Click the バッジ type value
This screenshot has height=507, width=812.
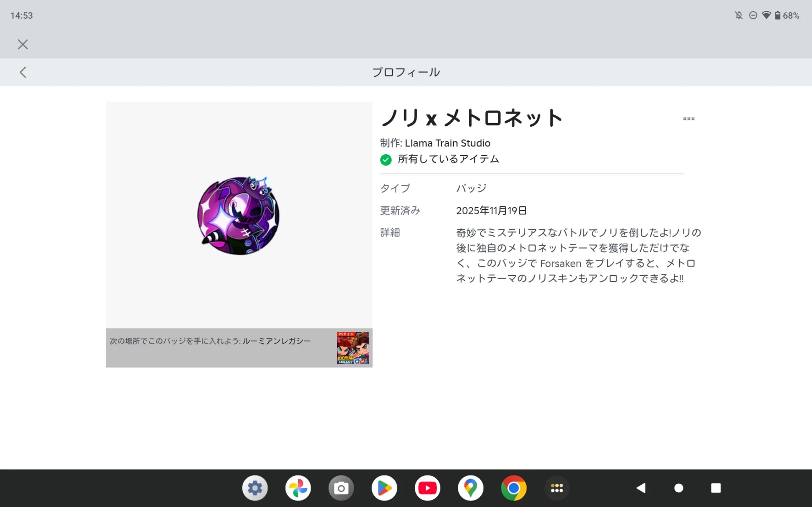[x=471, y=188]
